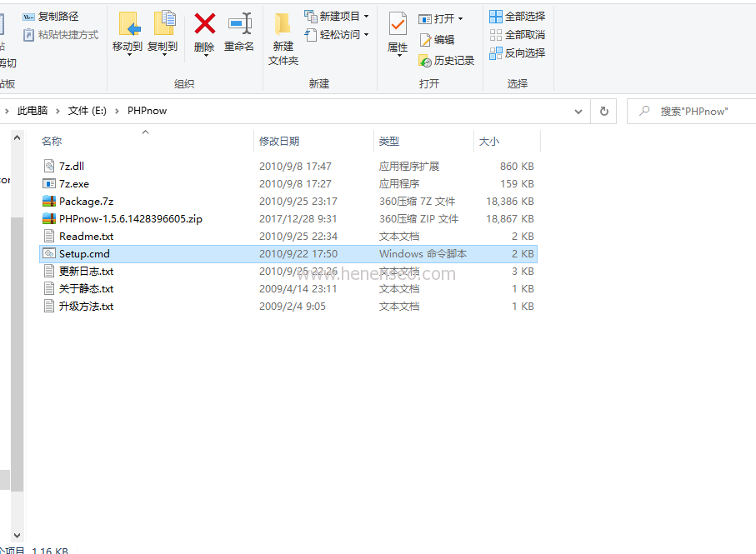Click the Move to folder icon
756x554 pixels.
[x=129, y=23]
